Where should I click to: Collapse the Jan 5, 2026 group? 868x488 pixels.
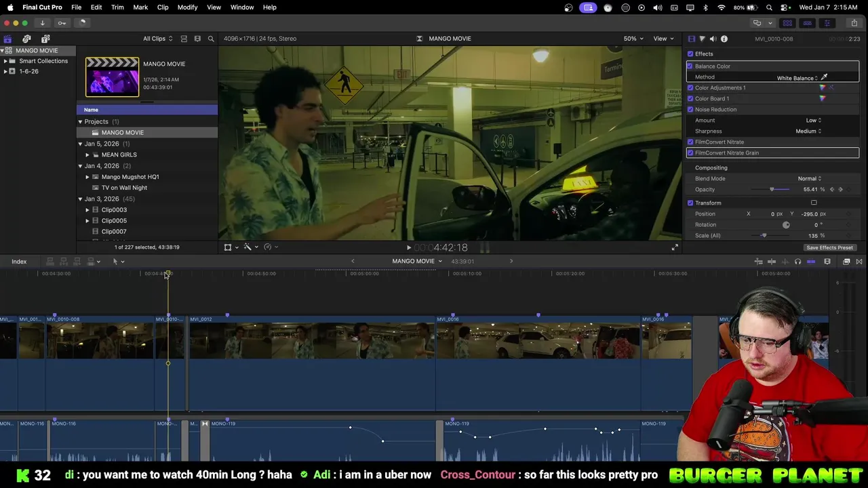point(80,144)
